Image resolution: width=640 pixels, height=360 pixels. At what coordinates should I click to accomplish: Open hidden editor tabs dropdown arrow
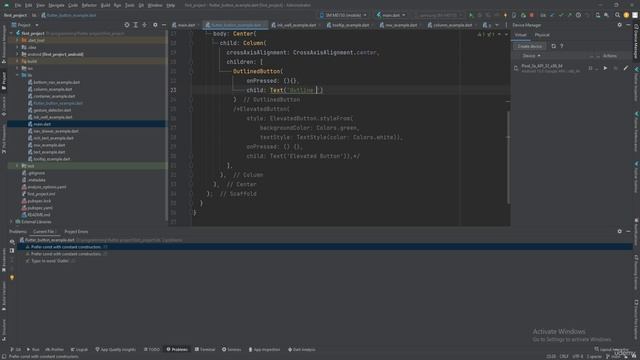(x=496, y=25)
